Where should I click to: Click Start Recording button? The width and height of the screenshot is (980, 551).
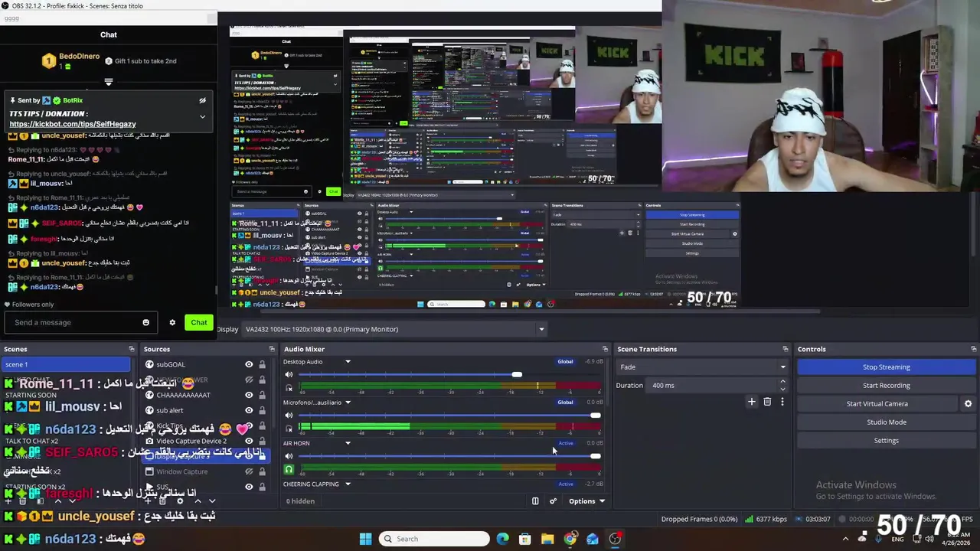(x=887, y=385)
